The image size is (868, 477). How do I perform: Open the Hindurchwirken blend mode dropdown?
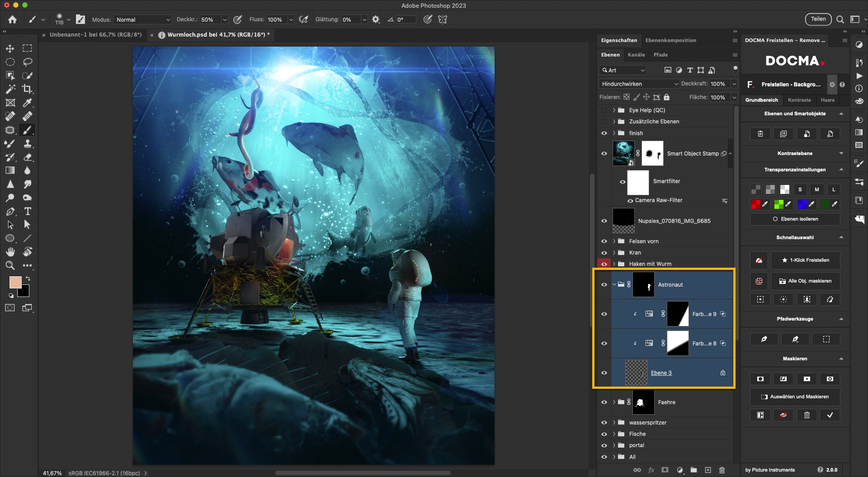(639, 84)
